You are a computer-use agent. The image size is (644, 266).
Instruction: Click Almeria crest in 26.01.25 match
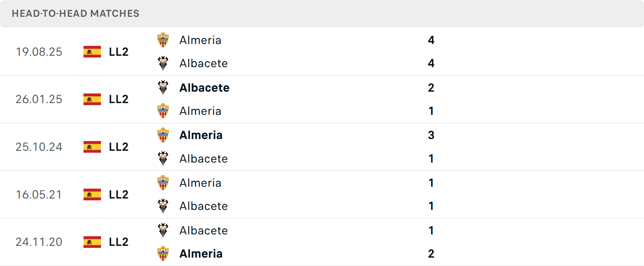point(163,111)
